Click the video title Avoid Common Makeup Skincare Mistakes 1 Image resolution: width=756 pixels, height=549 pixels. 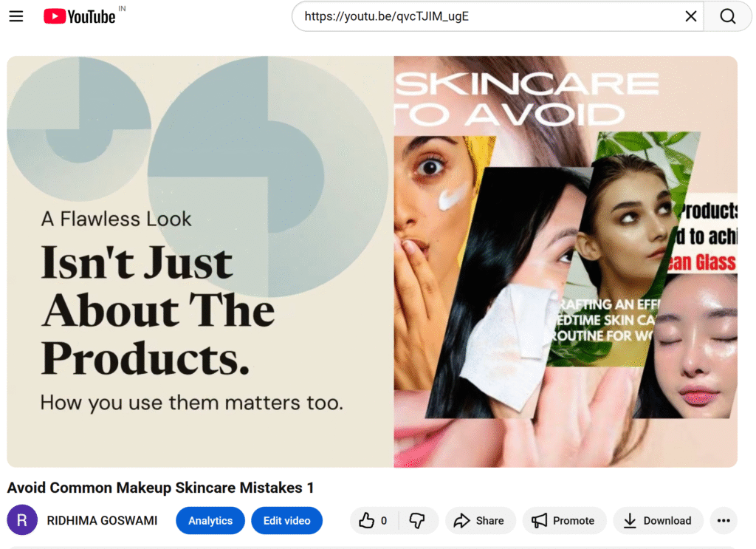pos(160,488)
